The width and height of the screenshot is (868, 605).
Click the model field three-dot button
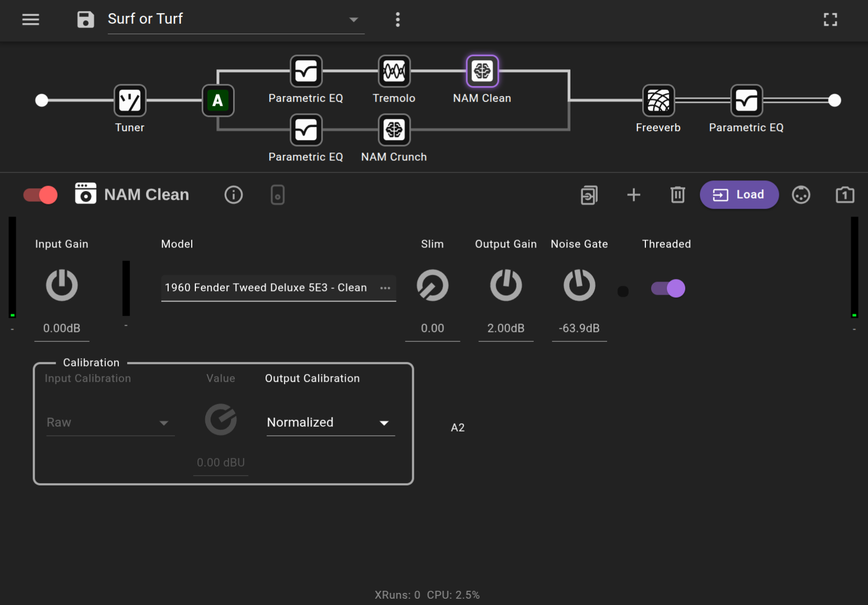pos(386,288)
